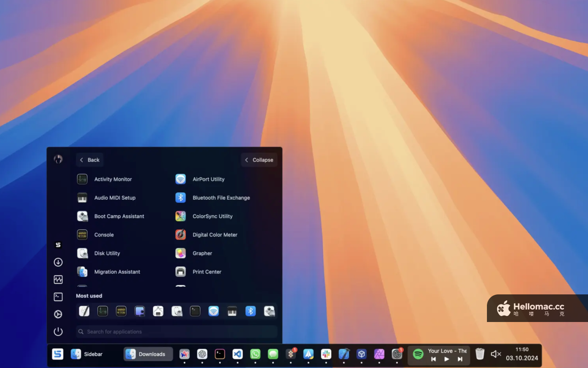Screen dimensions: 588x368
Task: Open Bluetooth icon in the Most used row
Action: [250, 311]
